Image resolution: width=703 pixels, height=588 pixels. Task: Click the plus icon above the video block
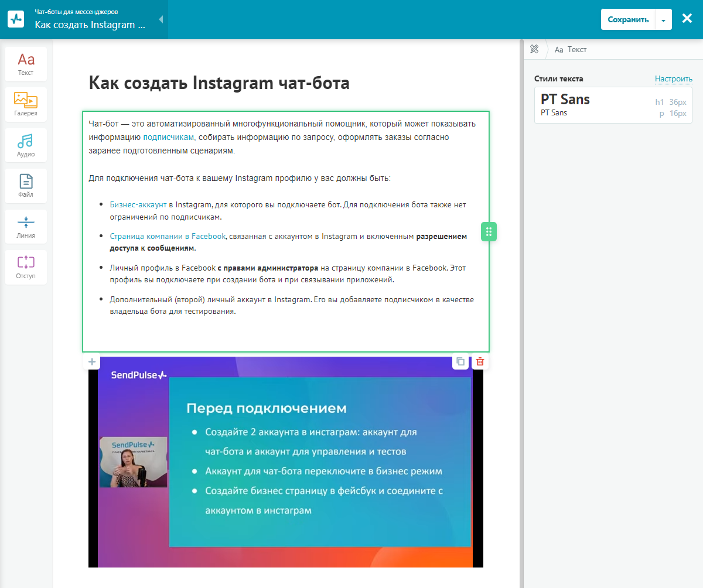click(x=92, y=361)
